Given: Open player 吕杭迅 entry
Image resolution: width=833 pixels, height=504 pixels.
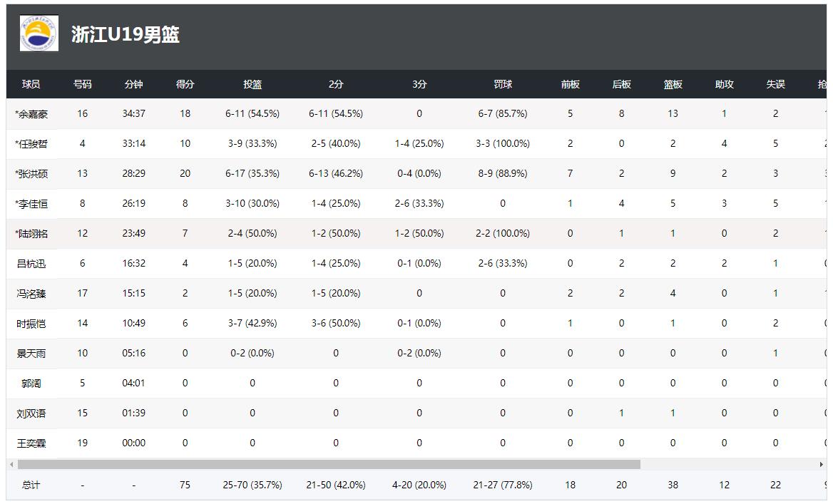Looking at the screenshot, I should [x=31, y=264].
